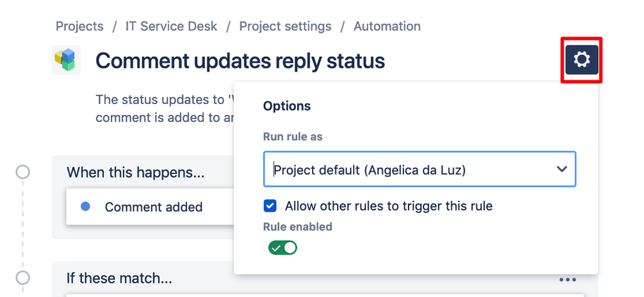Viewport: 644px width, 297px height.
Task: Go to Projects breadcrumb
Action: tap(79, 26)
